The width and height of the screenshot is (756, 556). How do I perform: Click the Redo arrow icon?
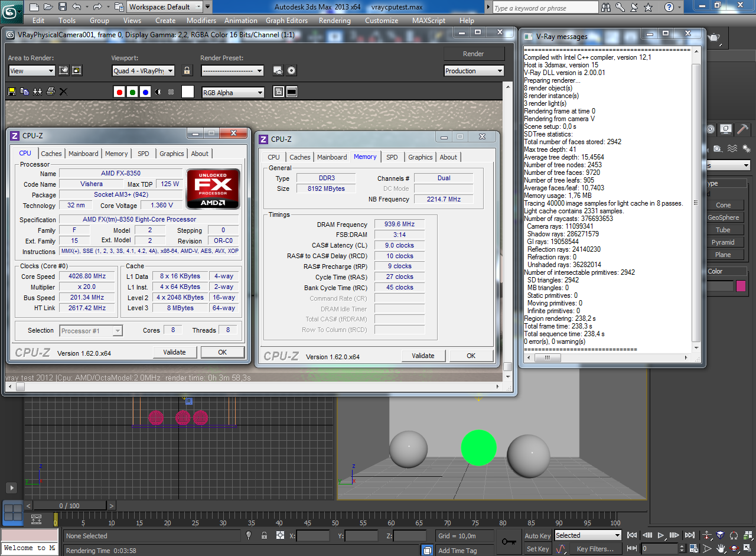(97, 7)
